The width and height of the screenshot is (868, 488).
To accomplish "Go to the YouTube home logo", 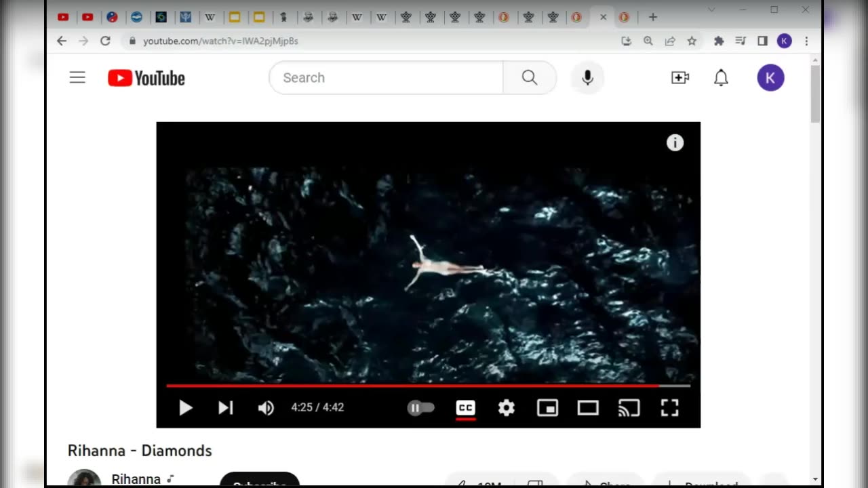I will pos(146,78).
